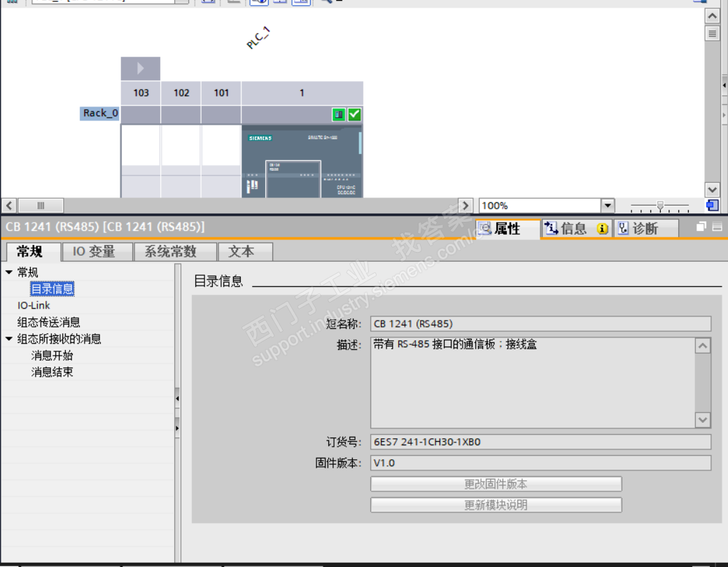This screenshot has width=728, height=567.
Task: Click the zoom slider handle
Action: pos(660,205)
